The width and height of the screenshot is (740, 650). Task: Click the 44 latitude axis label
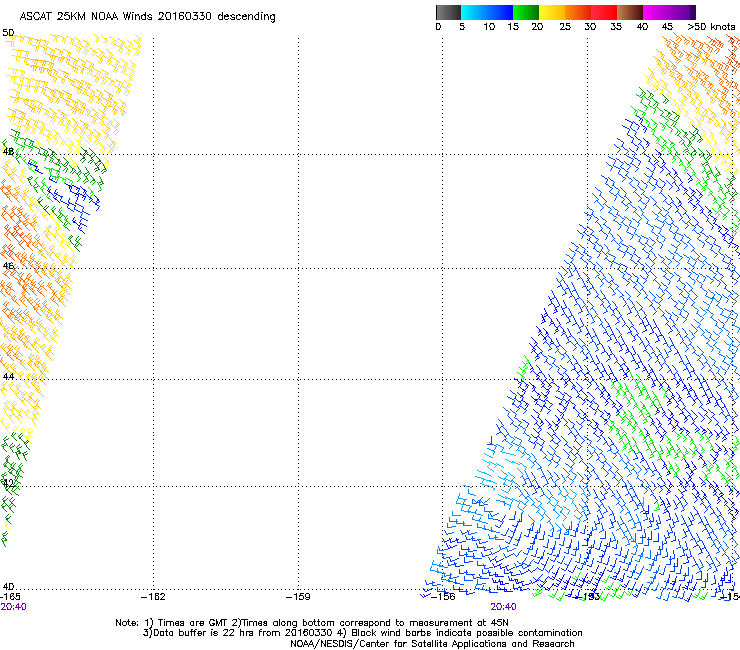[8, 377]
